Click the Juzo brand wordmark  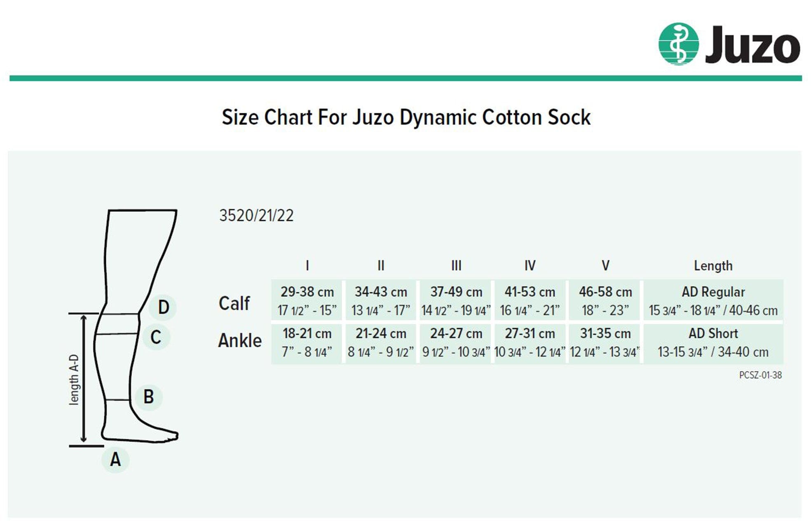(752, 45)
